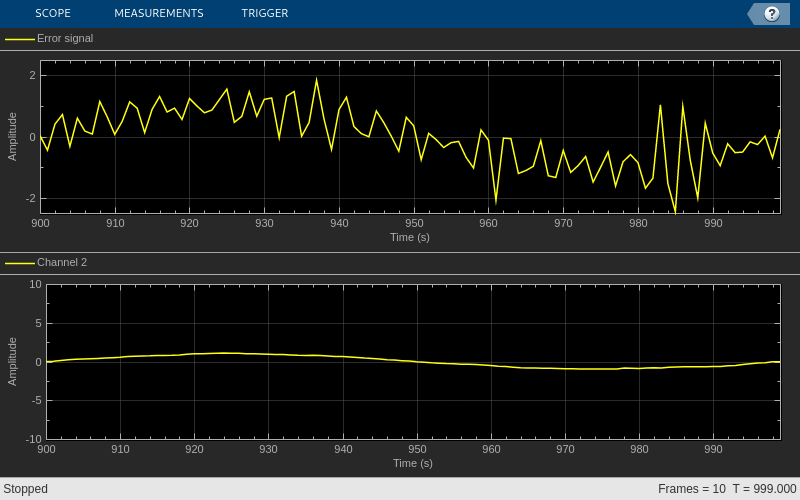Click the 10 y-axis tick on Channel 2 plot
This screenshot has width=800, height=500.
pyautogui.click(x=35, y=284)
